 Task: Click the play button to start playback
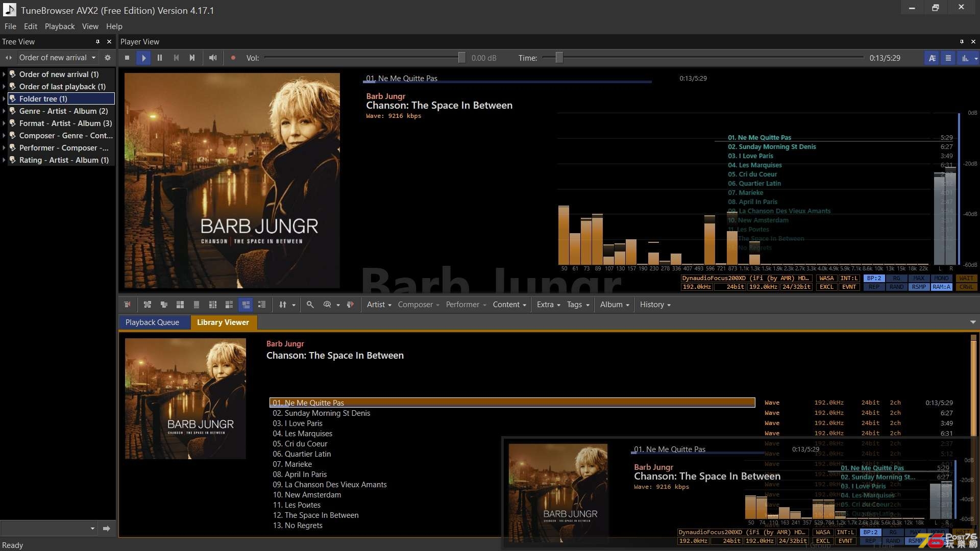point(143,58)
